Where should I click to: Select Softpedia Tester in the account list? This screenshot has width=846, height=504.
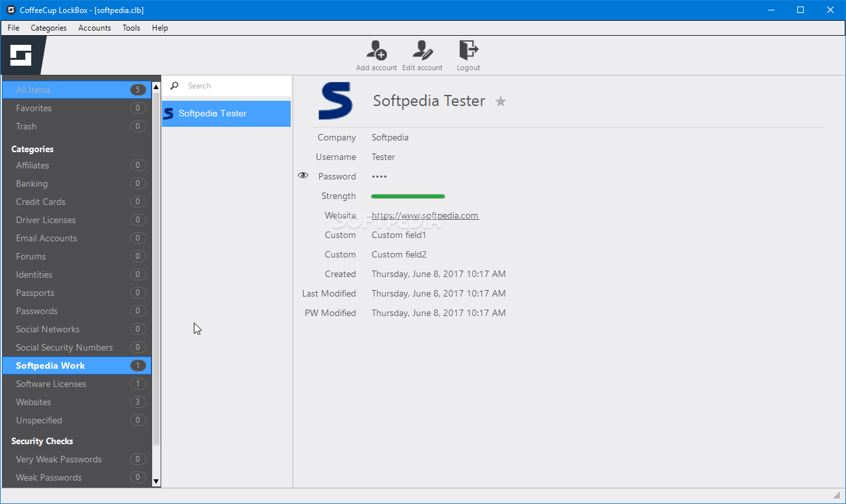coord(226,113)
